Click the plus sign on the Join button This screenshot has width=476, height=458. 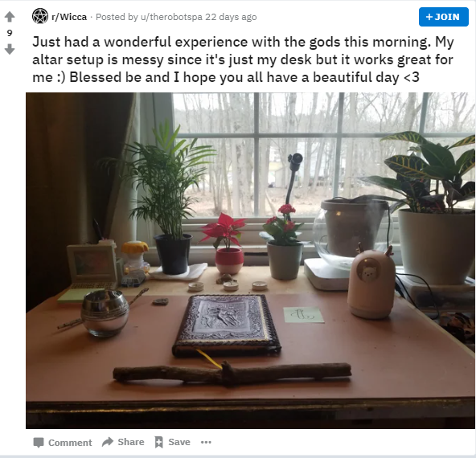(429, 17)
